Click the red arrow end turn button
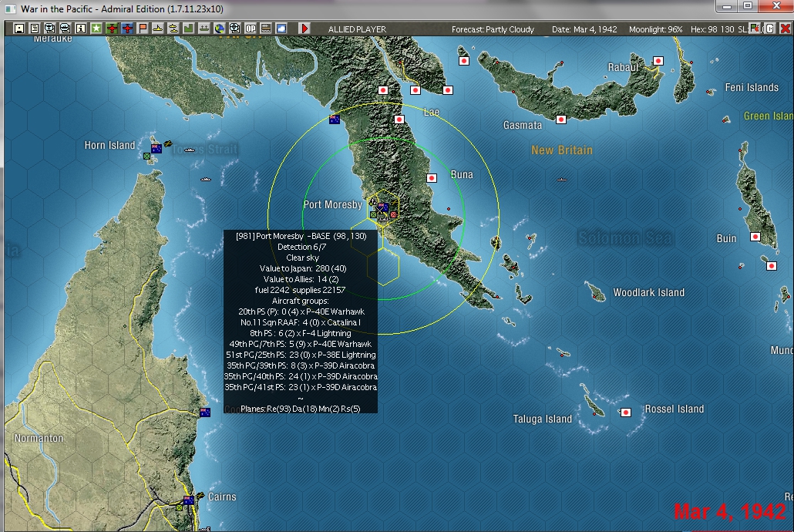 tap(304, 29)
